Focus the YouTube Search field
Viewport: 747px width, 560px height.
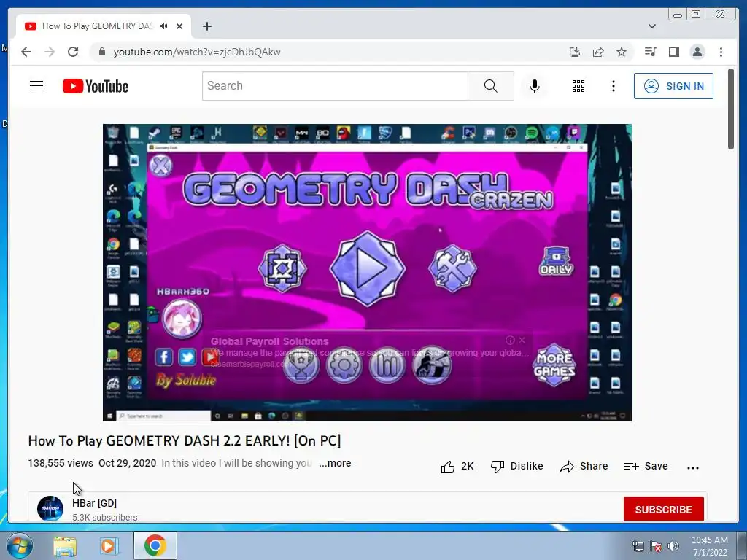(x=335, y=86)
